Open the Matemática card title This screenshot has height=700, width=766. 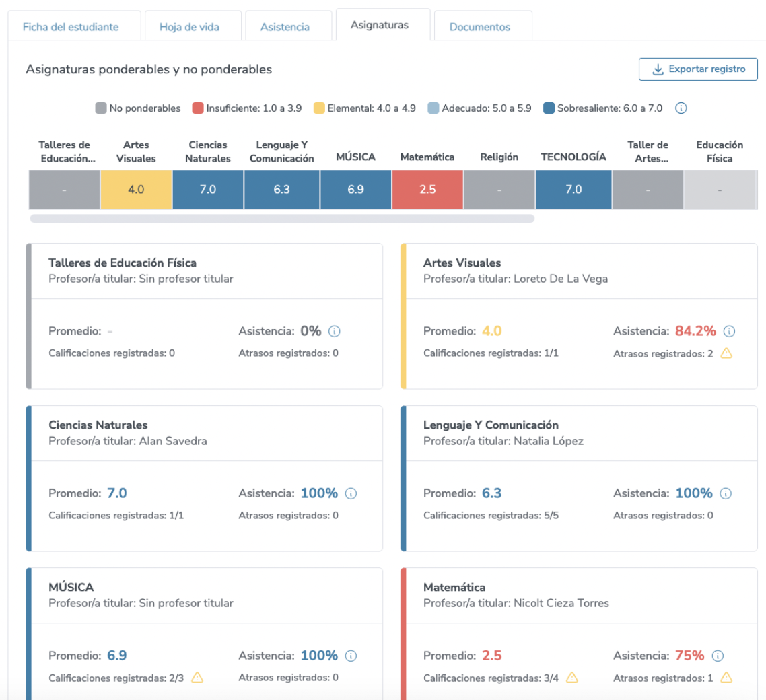(454, 587)
